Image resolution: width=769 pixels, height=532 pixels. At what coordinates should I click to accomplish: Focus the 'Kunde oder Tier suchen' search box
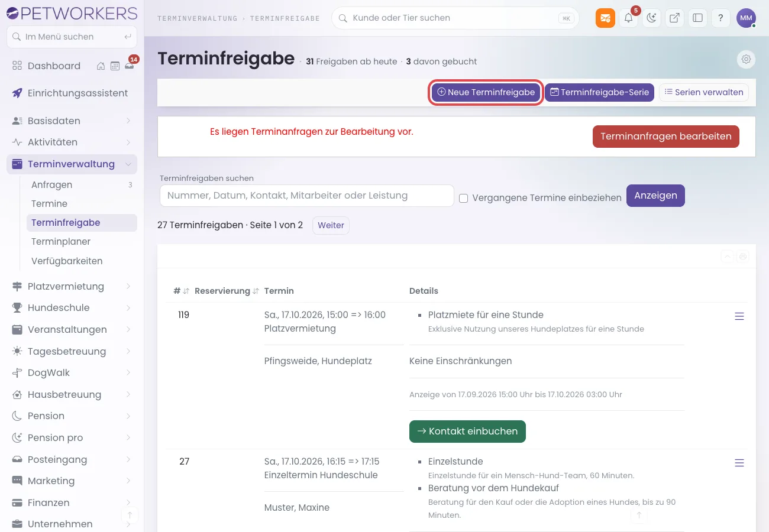pyautogui.click(x=455, y=18)
